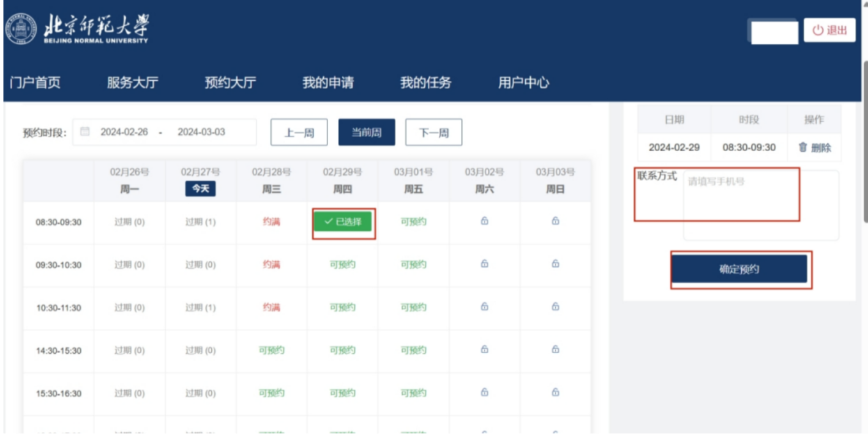The image size is (868, 434).
Task: Click lock icon for 03月02号 08:30-09:30
Action: point(484,221)
